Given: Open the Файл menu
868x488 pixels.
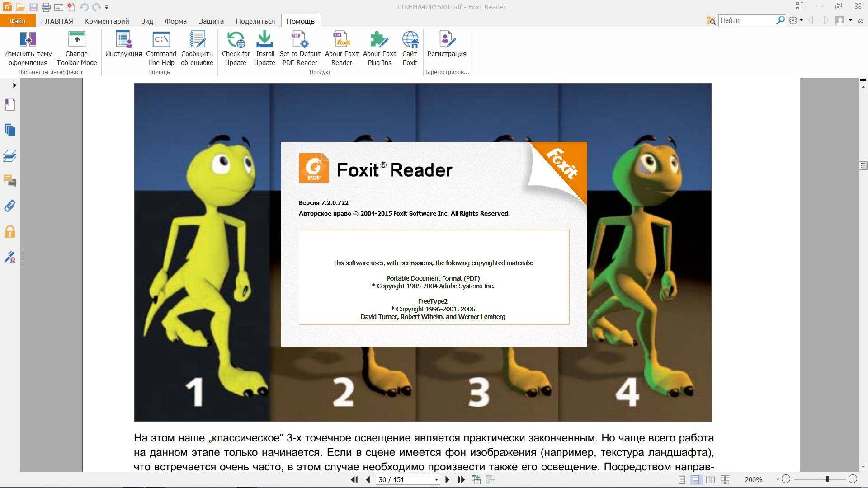Looking at the screenshot, I should 17,21.
